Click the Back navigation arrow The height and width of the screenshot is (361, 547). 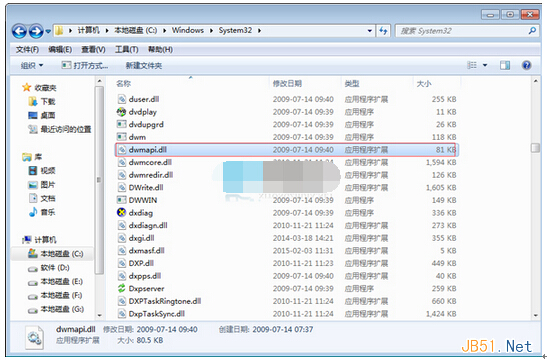click(x=19, y=31)
